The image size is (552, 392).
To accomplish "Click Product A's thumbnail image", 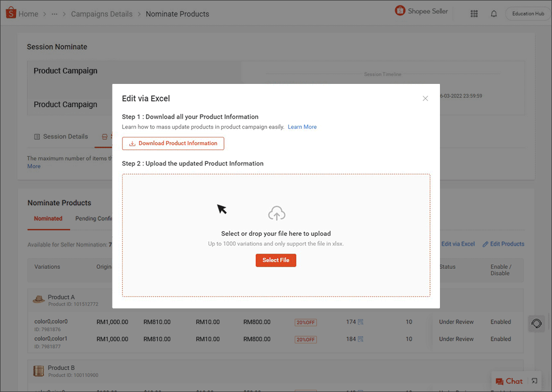I will [38, 299].
